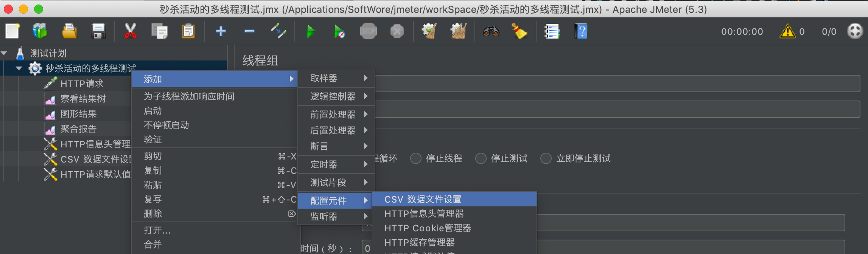
Task: Choose 剪切 in the context menu
Action: [215, 156]
